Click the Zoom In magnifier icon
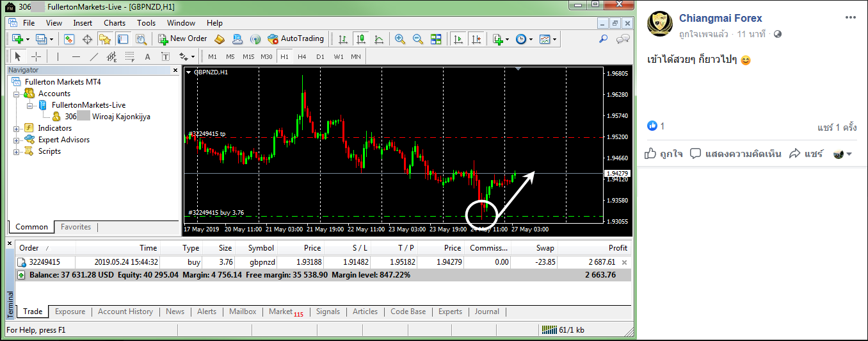 coord(400,39)
